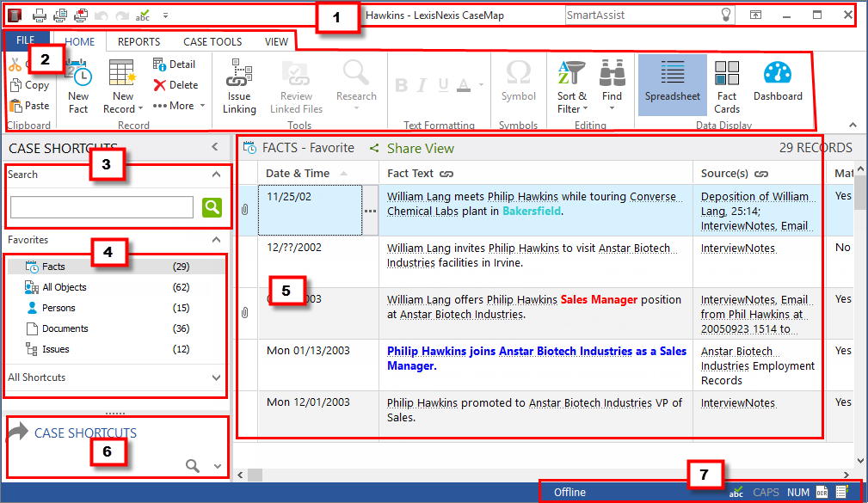The image size is (868, 503).
Task: Switch to the REPORTS tab
Action: (139, 41)
